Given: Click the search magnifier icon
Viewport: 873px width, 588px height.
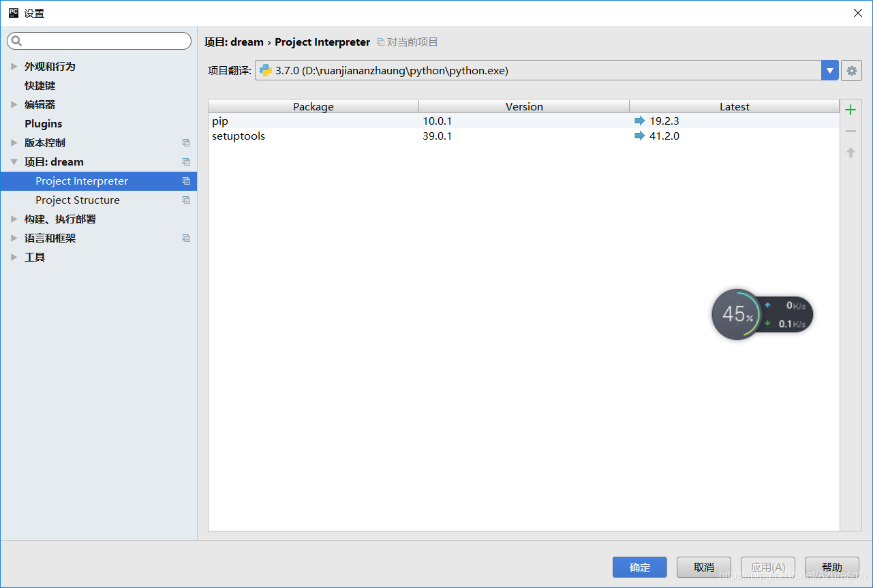Looking at the screenshot, I should pyautogui.click(x=17, y=41).
